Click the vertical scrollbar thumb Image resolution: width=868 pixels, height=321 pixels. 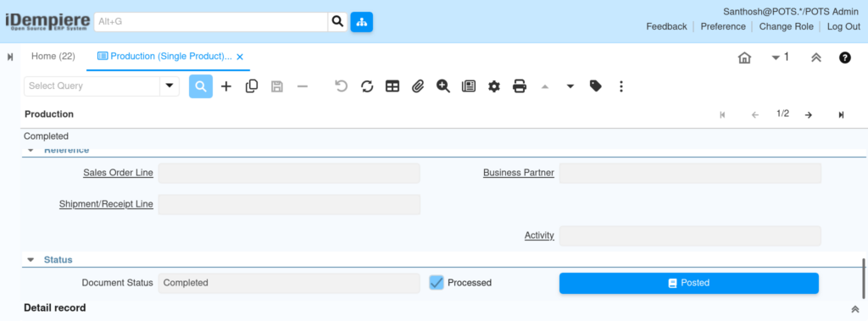pyautogui.click(x=863, y=278)
